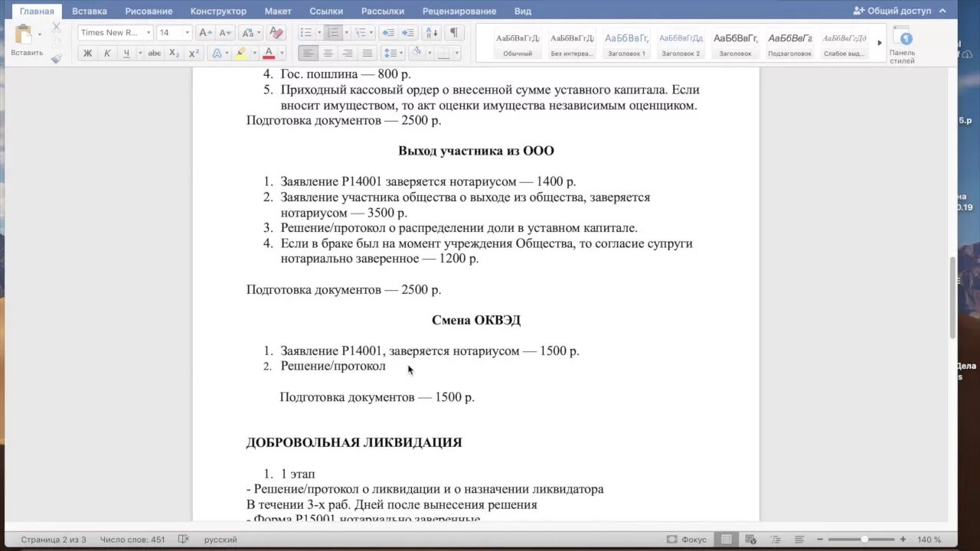The height and width of the screenshot is (551, 980).
Task: Click the text effects outlined A icon
Action: click(217, 53)
